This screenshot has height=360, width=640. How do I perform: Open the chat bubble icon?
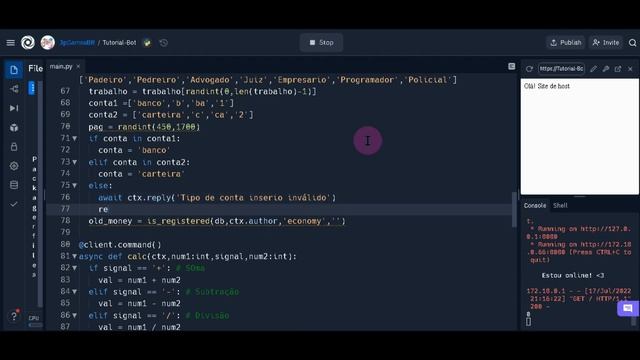tap(628, 308)
